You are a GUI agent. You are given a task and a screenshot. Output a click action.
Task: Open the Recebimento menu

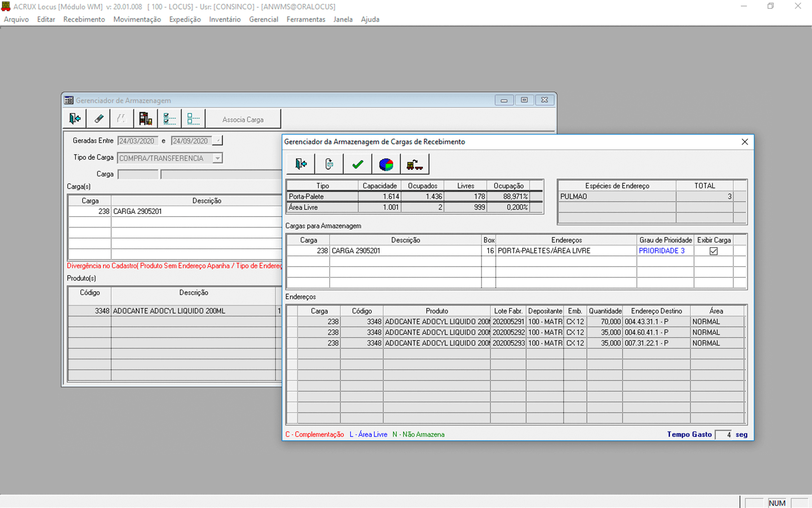click(x=84, y=19)
